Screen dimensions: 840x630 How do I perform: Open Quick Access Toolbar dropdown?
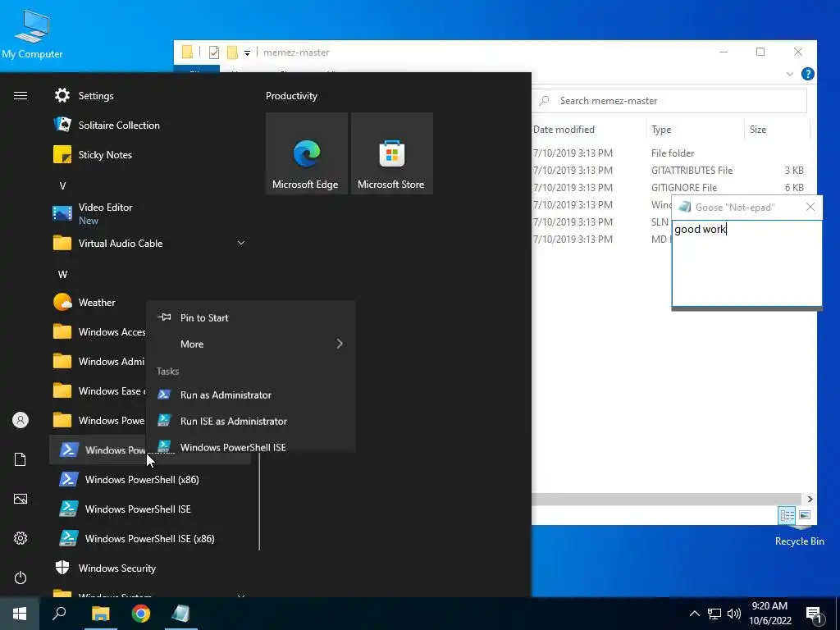tap(247, 52)
